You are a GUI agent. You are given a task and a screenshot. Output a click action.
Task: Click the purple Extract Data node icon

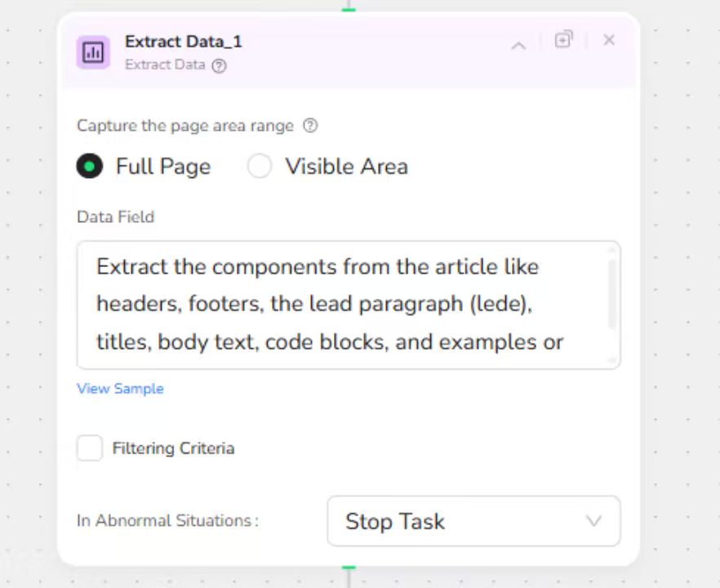pyautogui.click(x=93, y=52)
